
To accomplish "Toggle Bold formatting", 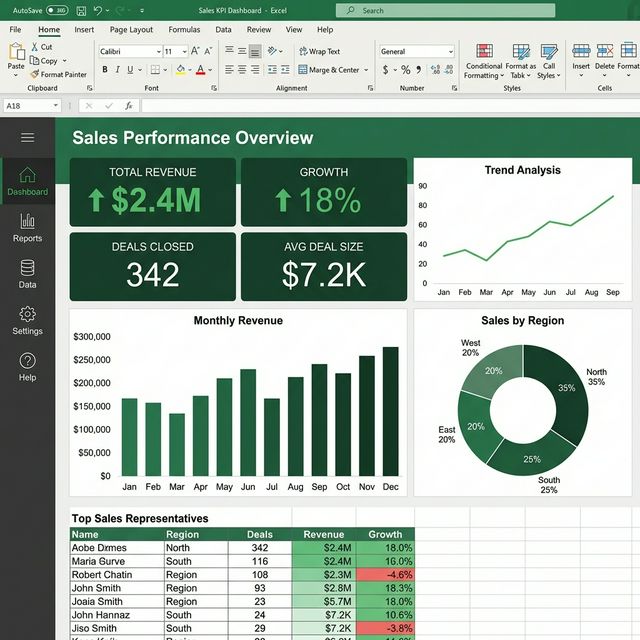I will coord(105,70).
